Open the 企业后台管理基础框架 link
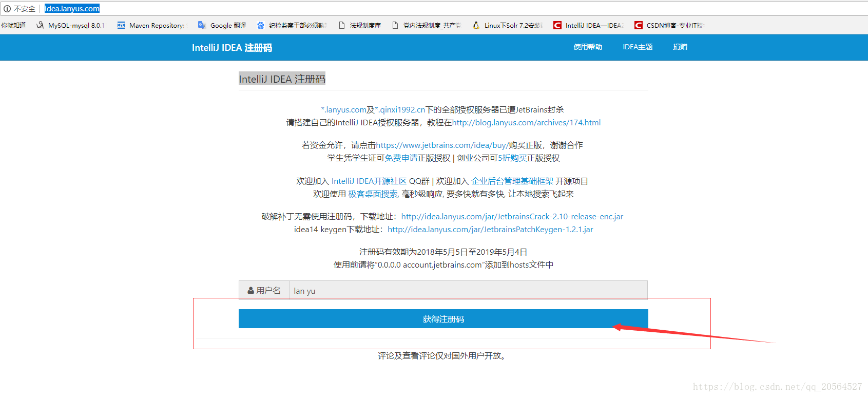Image resolution: width=868 pixels, height=397 pixels. pos(512,181)
